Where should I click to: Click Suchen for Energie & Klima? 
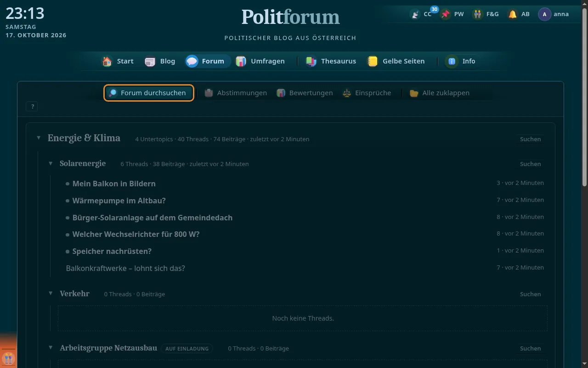pos(531,139)
